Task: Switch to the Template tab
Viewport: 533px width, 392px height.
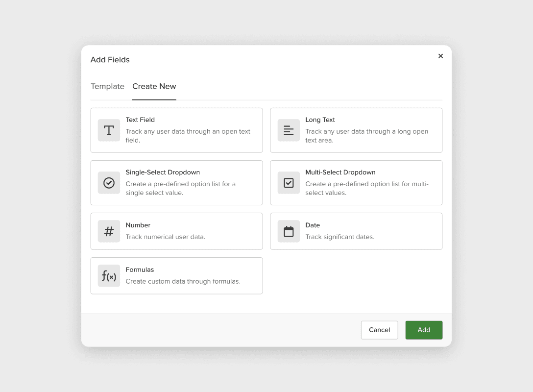Action: [107, 86]
